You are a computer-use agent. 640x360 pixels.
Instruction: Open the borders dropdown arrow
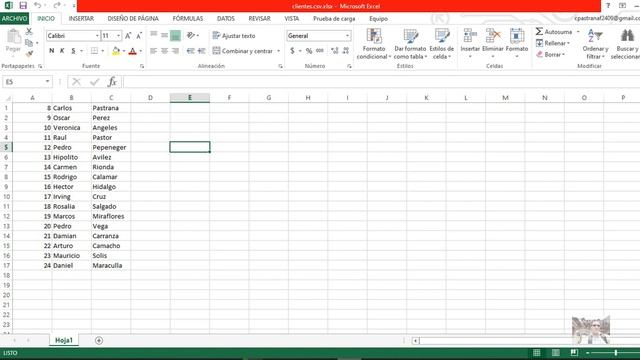pos(102,51)
